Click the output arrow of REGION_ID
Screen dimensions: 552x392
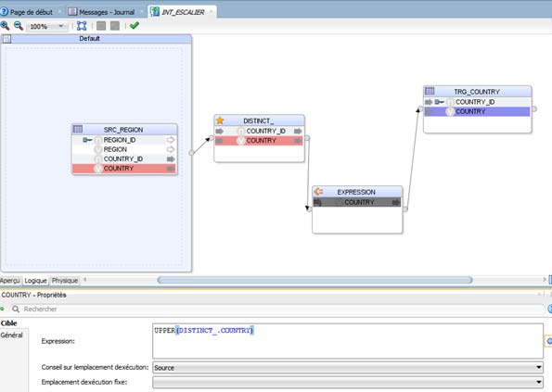pyautogui.click(x=171, y=140)
